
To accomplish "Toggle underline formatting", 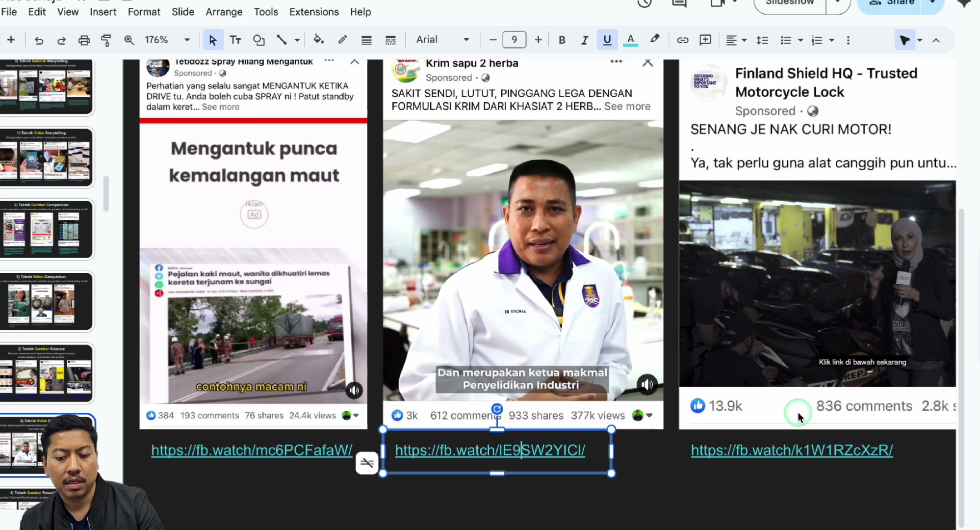I will point(607,40).
